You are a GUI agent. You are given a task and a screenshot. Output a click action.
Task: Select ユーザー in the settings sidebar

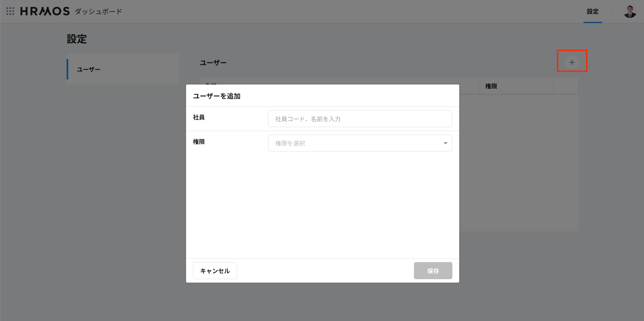[x=88, y=69]
